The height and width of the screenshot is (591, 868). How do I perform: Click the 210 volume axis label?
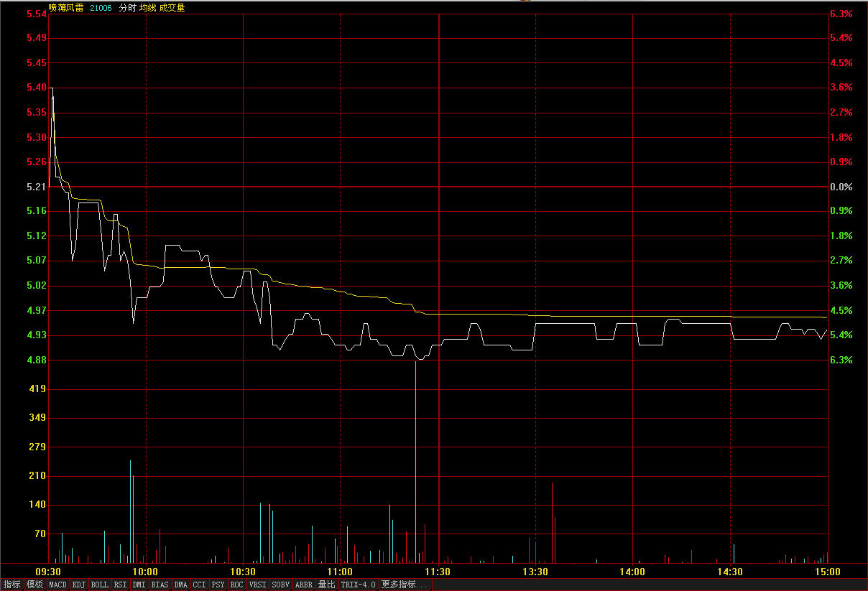click(37, 476)
